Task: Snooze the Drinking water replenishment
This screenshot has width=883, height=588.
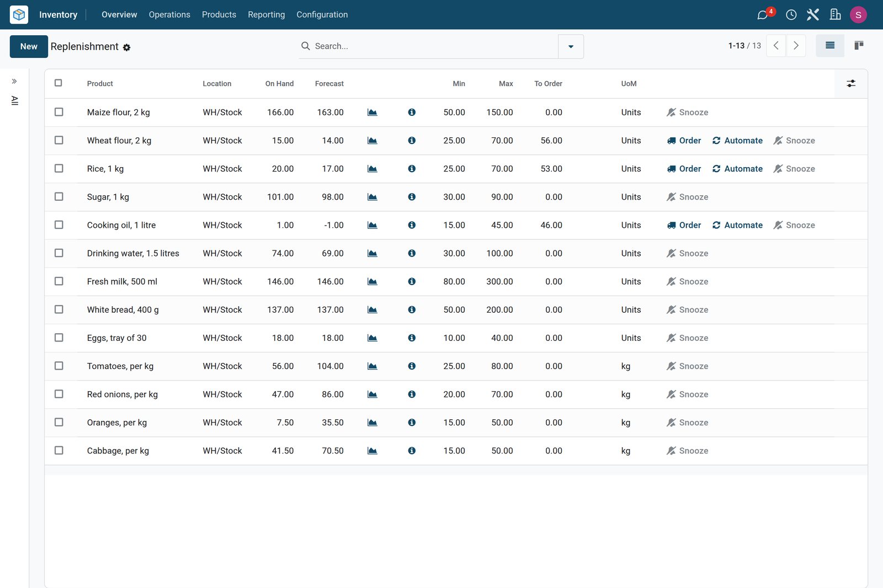Action: point(688,253)
